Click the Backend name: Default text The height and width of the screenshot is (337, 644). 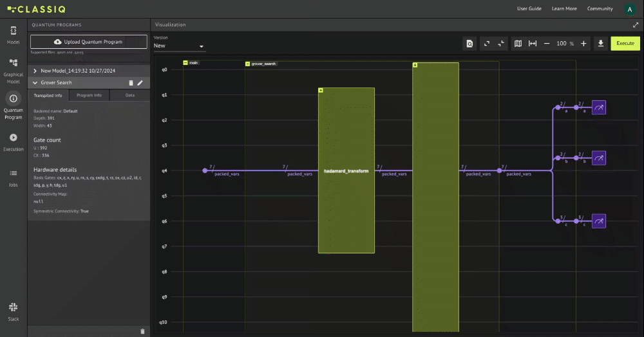pos(55,111)
